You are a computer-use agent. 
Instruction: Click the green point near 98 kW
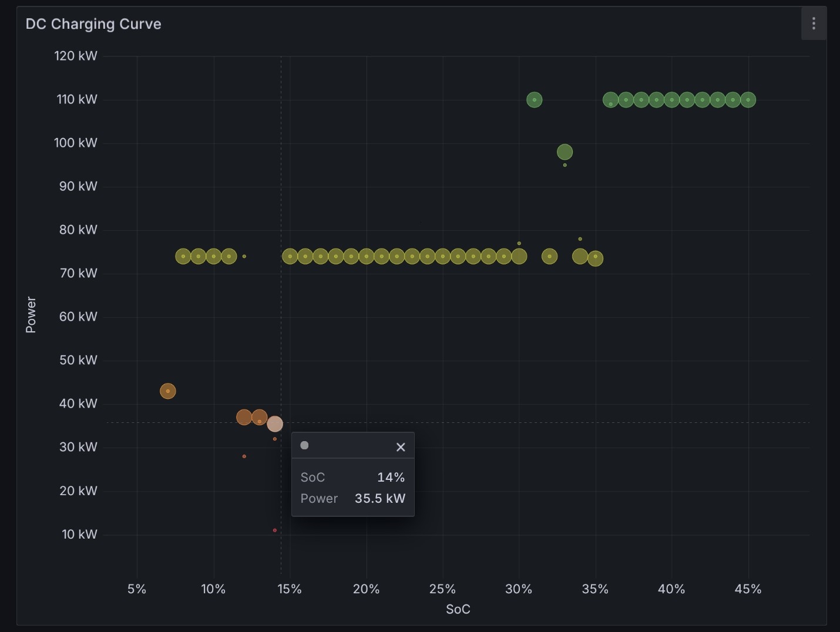pyautogui.click(x=565, y=152)
